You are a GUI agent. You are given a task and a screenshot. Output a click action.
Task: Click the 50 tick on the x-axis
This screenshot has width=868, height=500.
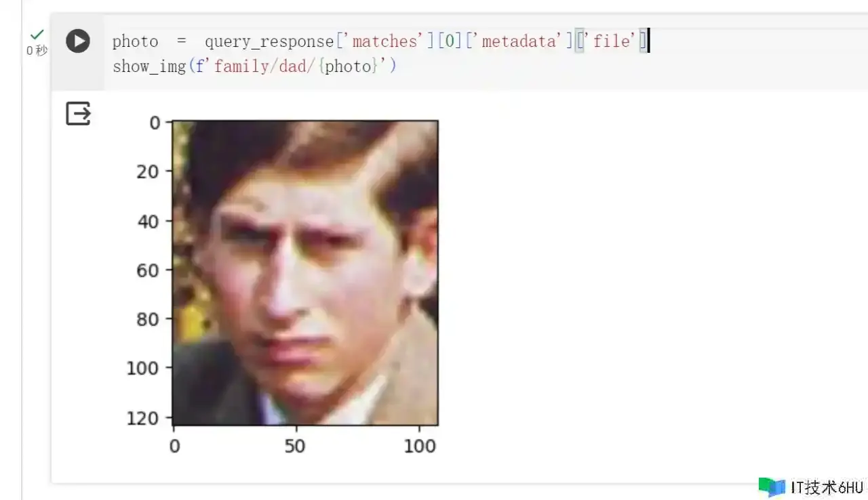point(295,446)
